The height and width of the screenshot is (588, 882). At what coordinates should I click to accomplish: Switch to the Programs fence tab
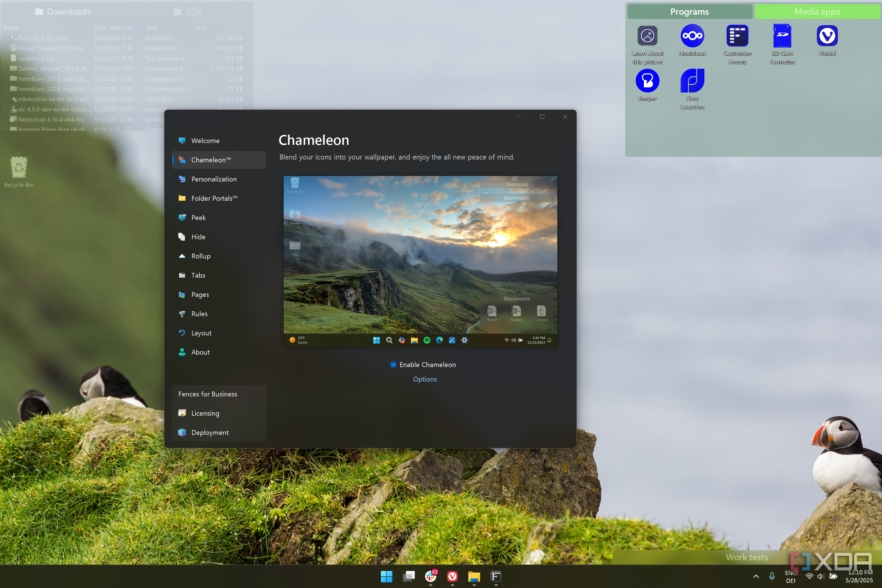click(x=690, y=12)
